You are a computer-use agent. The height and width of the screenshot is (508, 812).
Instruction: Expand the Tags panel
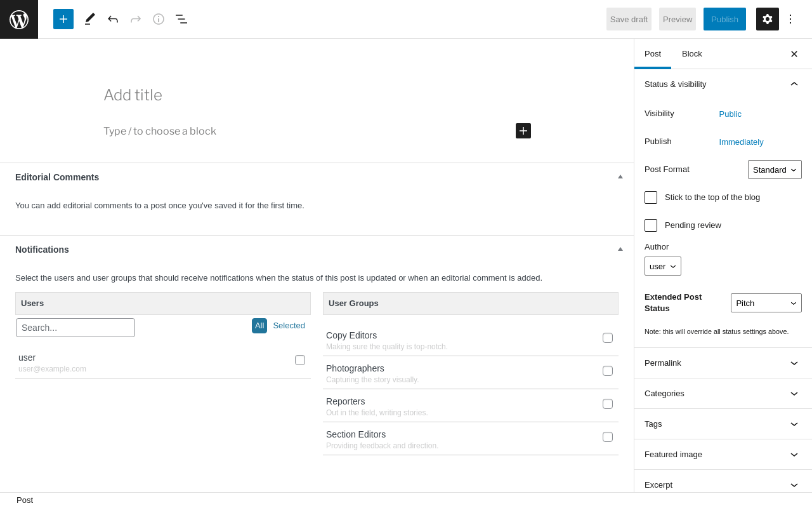723,424
